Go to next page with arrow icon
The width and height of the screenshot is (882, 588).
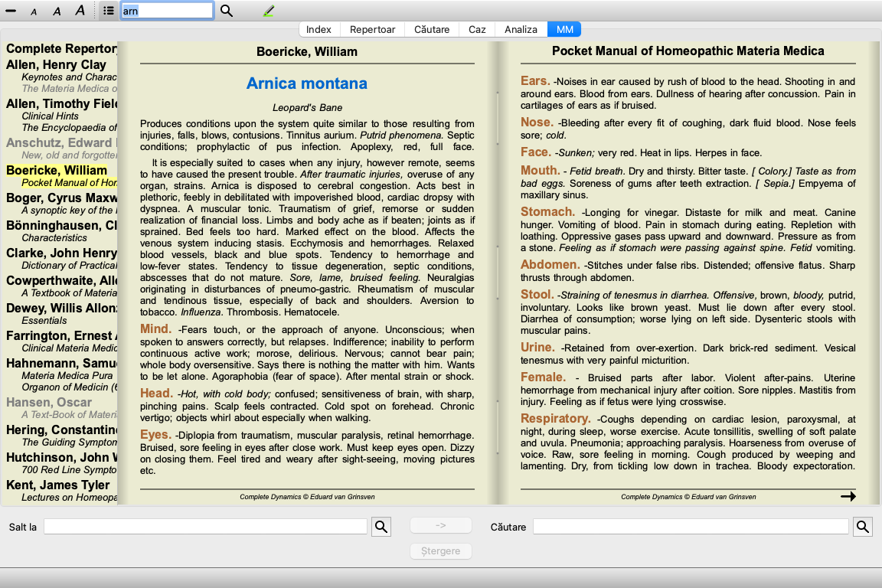coord(848,496)
